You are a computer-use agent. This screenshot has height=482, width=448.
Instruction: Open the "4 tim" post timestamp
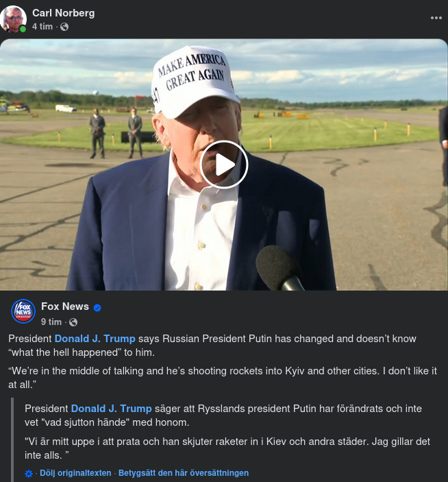point(42,27)
